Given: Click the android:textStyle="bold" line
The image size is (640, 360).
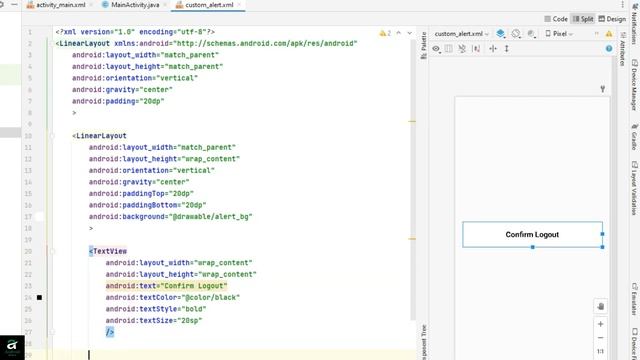Looking at the screenshot, I should (x=156, y=309).
